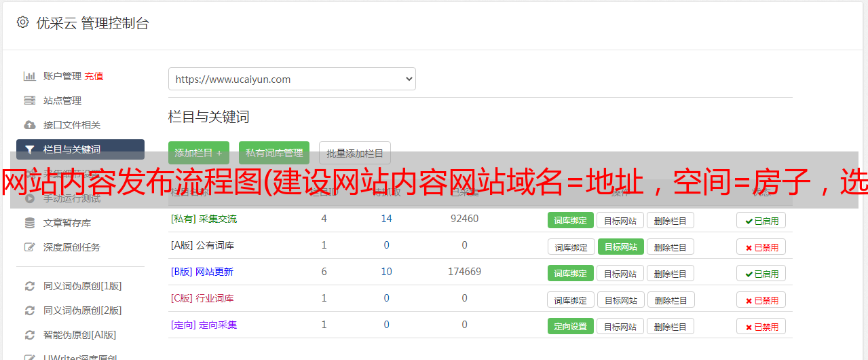Click 删除栏目 in the 定向采集 row
Image resolution: width=868 pixels, height=360 pixels.
pos(670,326)
